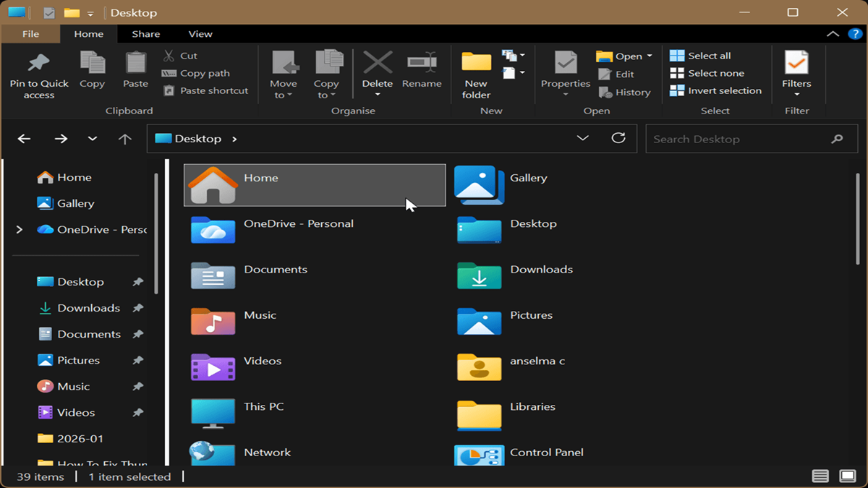Click the Paste clipboard icon
868x488 pixels.
(135, 62)
